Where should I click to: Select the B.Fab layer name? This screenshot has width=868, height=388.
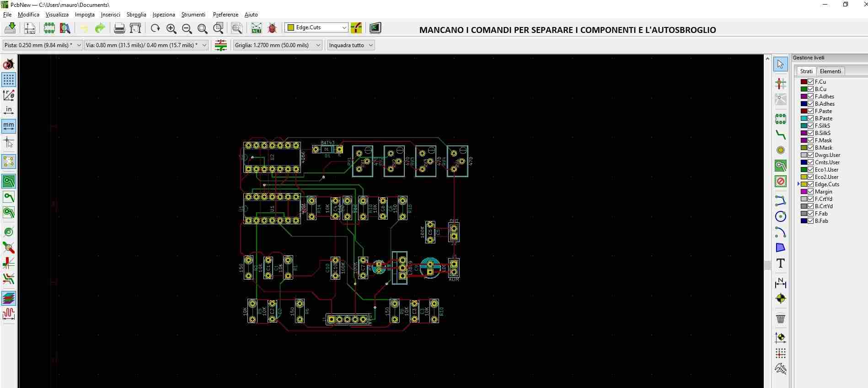pos(821,221)
